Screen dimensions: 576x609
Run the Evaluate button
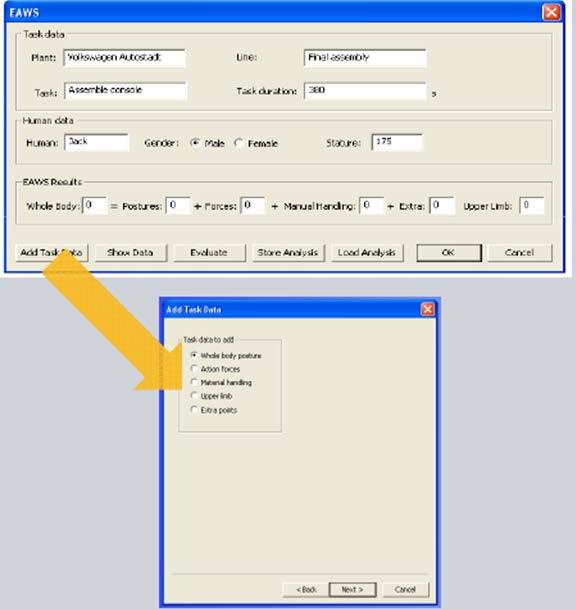point(209,253)
